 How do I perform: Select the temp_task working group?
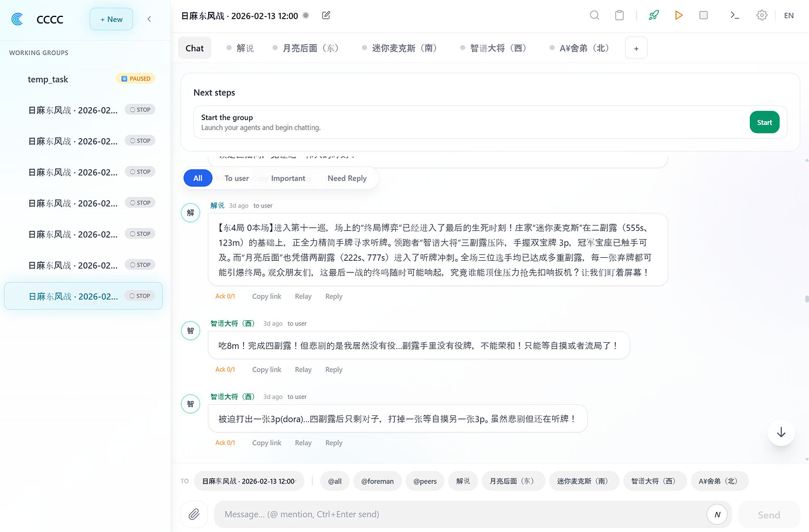pyautogui.click(x=83, y=79)
